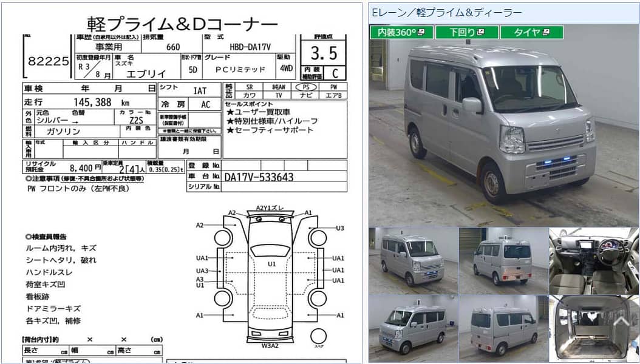This screenshot has width=640, height=364.
Task: Click the popup-window icon on タイヤ button
Action: click(x=546, y=32)
